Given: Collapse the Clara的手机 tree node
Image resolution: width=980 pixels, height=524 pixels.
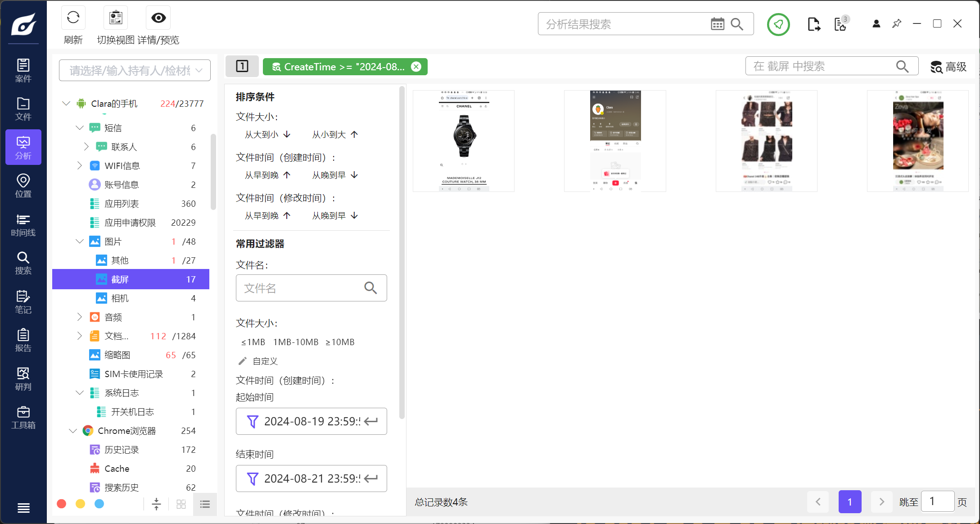Looking at the screenshot, I should [x=66, y=104].
